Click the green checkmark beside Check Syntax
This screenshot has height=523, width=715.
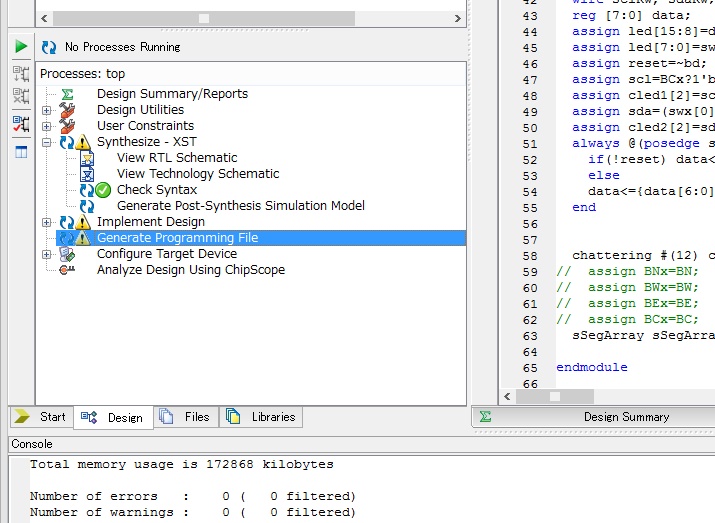click(x=103, y=190)
